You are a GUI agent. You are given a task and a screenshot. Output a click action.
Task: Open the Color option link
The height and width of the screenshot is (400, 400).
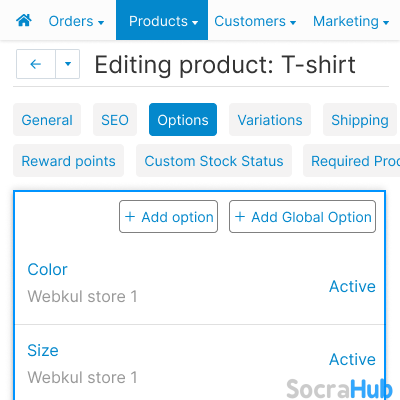pyautogui.click(x=47, y=269)
